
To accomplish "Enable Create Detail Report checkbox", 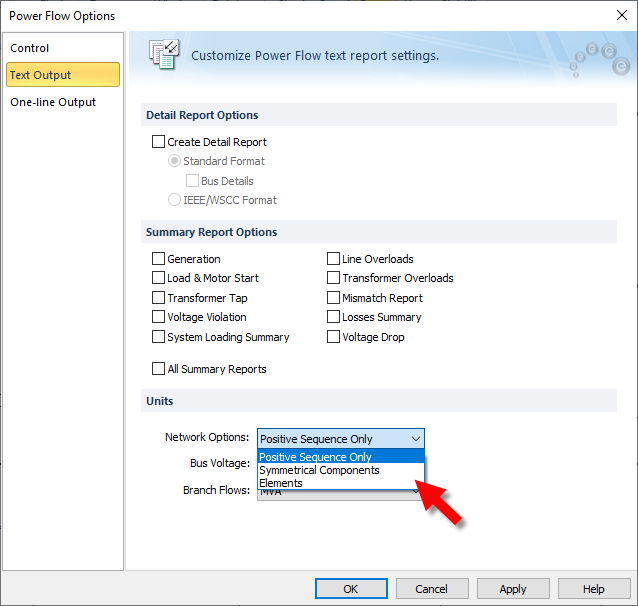I will (x=158, y=142).
